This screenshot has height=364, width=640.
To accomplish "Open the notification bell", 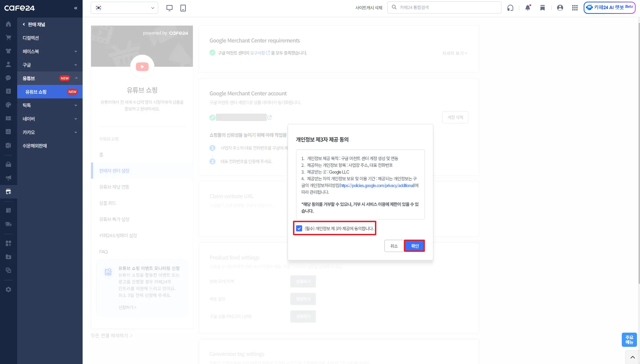I will (528, 8).
